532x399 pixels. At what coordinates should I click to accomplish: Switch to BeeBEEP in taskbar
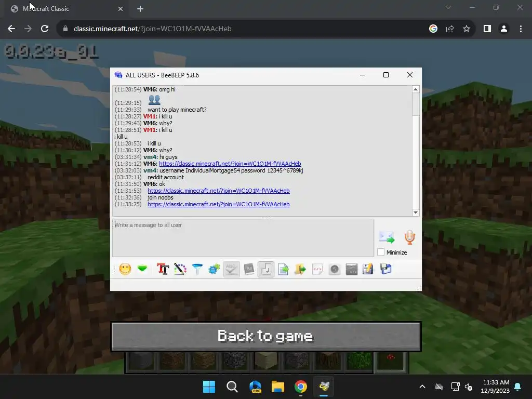[324, 387]
